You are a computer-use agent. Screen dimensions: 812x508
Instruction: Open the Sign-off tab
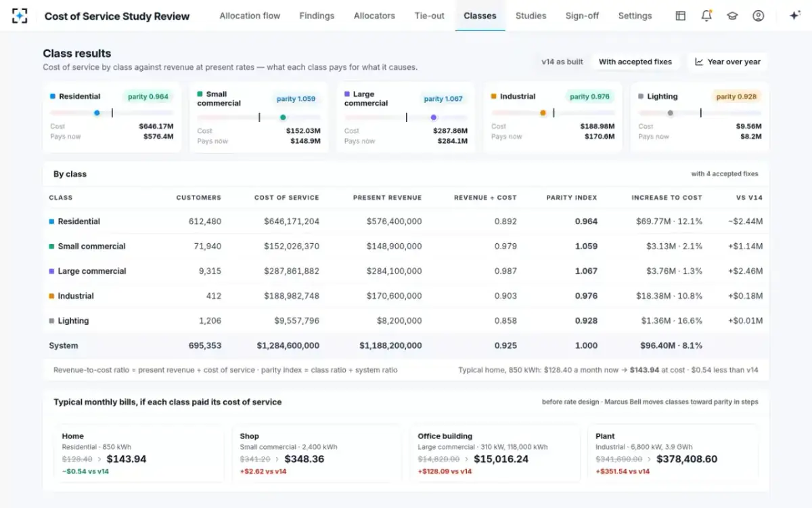point(582,16)
